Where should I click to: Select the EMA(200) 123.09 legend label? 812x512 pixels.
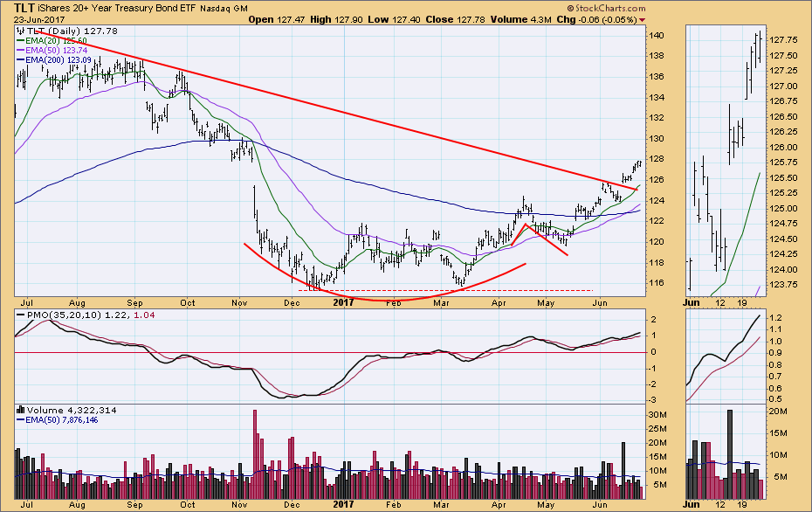point(58,60)
